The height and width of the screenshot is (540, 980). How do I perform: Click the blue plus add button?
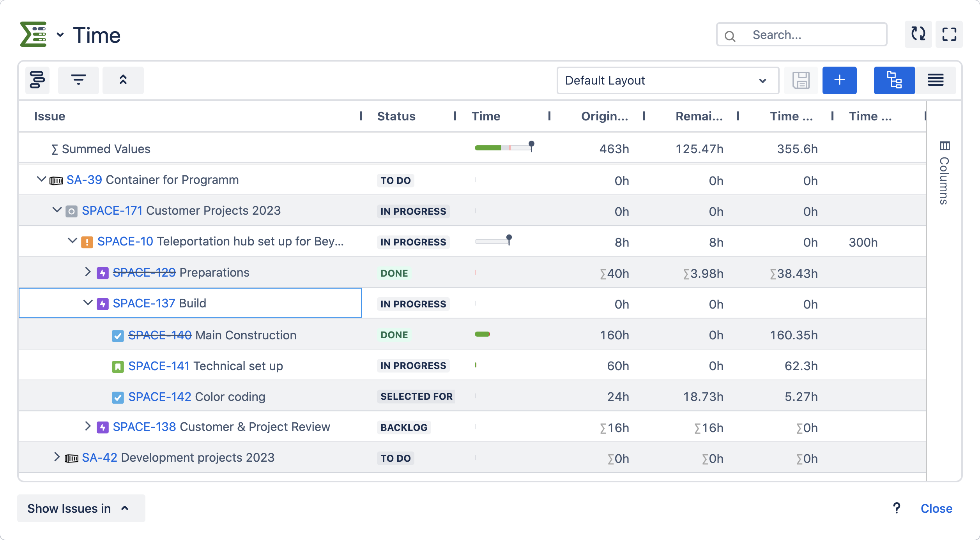839,80
